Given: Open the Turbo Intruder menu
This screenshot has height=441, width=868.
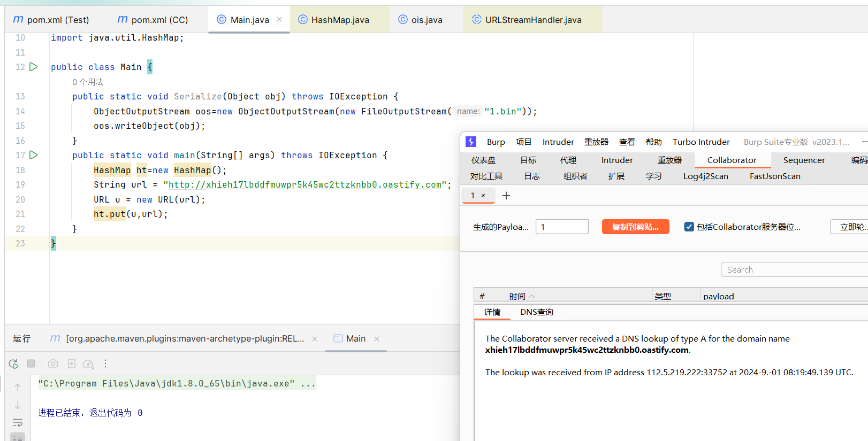Looking at the screenshot, I should [701, 142].
